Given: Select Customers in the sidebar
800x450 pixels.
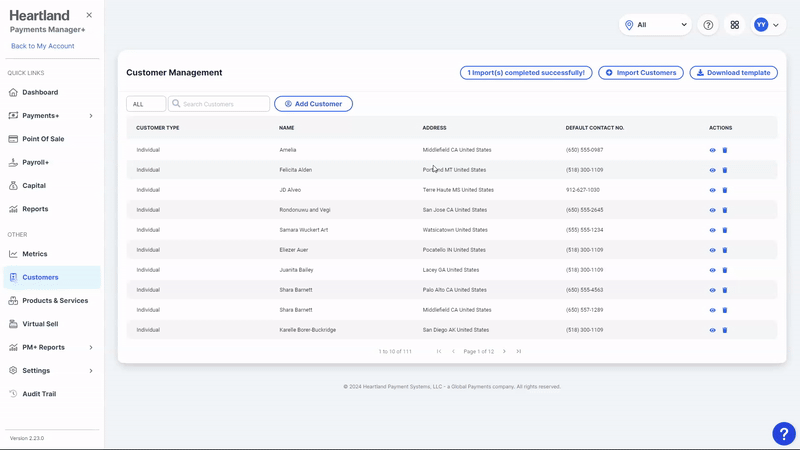Looking at the screenshot, I should tap(52, 277).
